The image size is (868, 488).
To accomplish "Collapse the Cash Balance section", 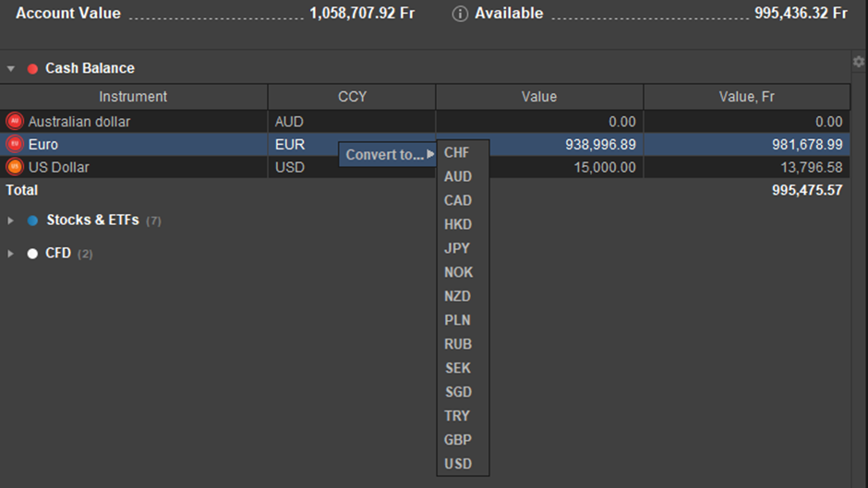I will click(x=11, y=68).
